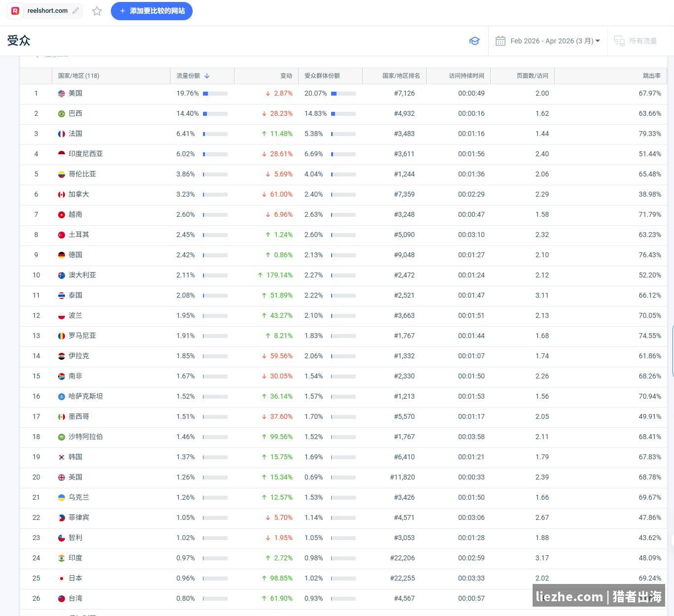Viewport: 674px width, 616px height.
Task: Select country name 乌克兰
Action: (x=79, y=497)
